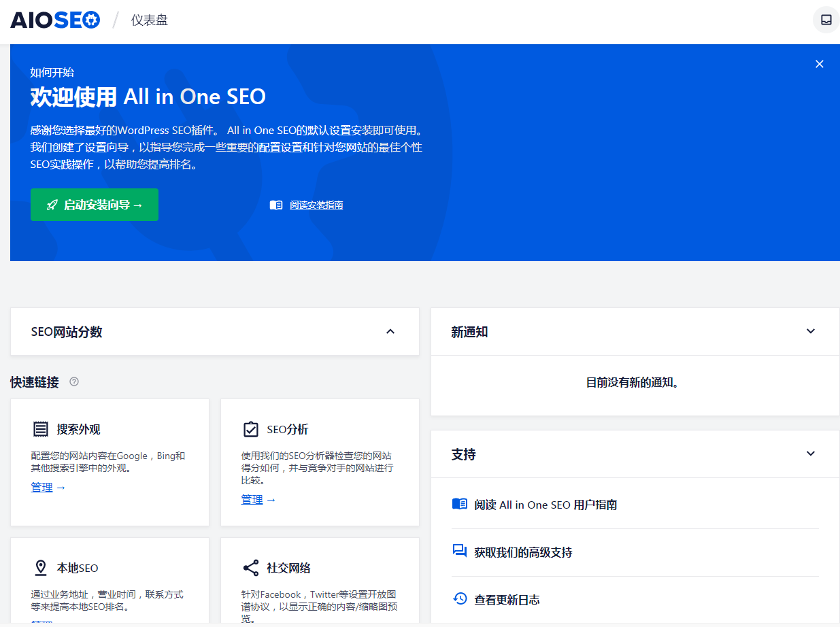Click the book icon beside 阅读安装指南

[275, 205]
